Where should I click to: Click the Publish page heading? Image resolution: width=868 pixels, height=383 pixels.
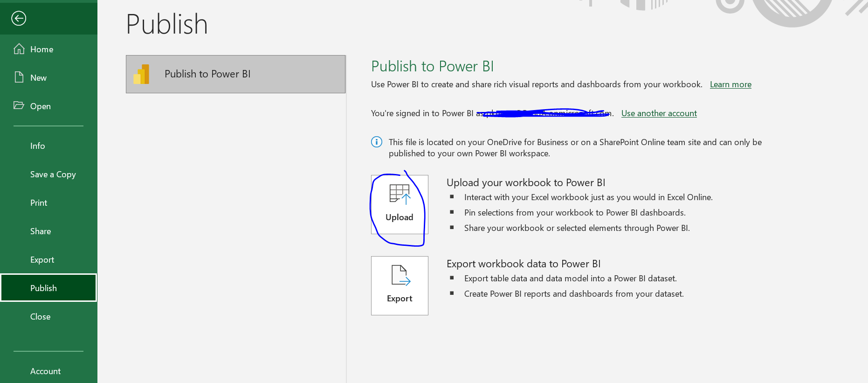click(167, 24)
